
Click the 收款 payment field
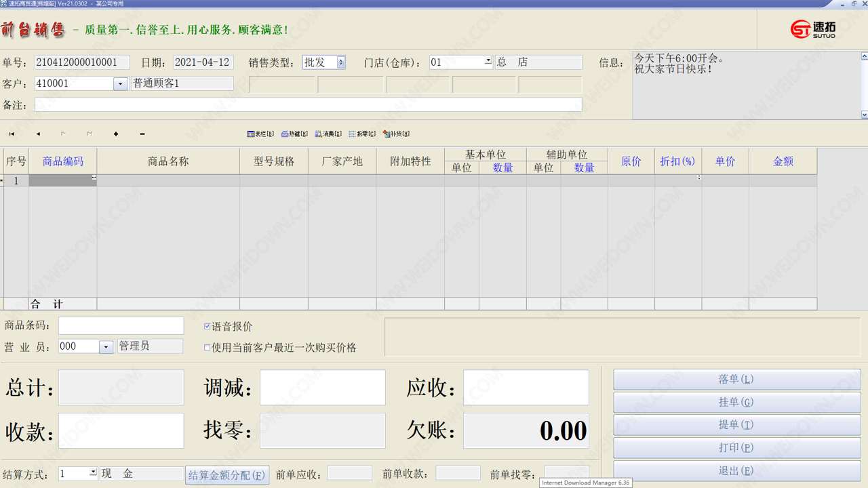[121, 430]
